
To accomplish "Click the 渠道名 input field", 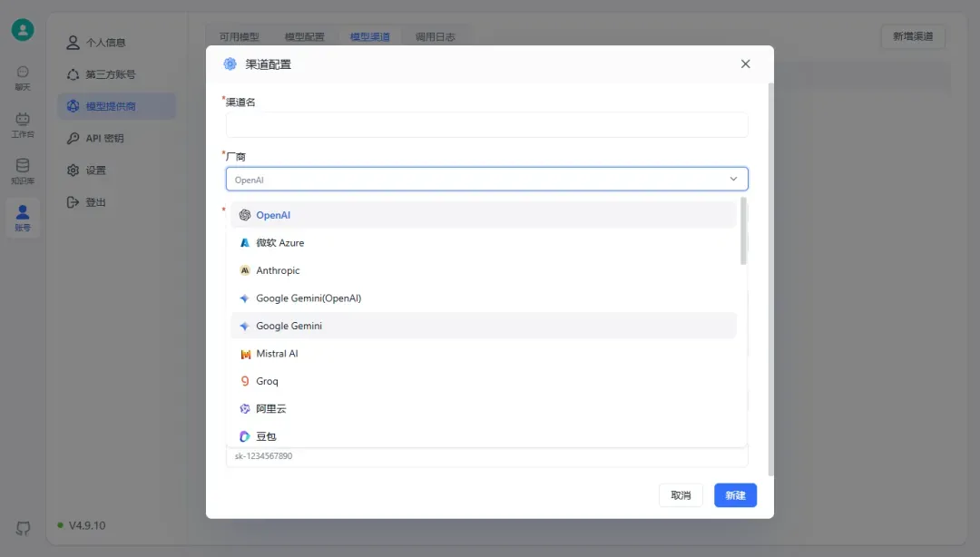I will click(487, 125).
